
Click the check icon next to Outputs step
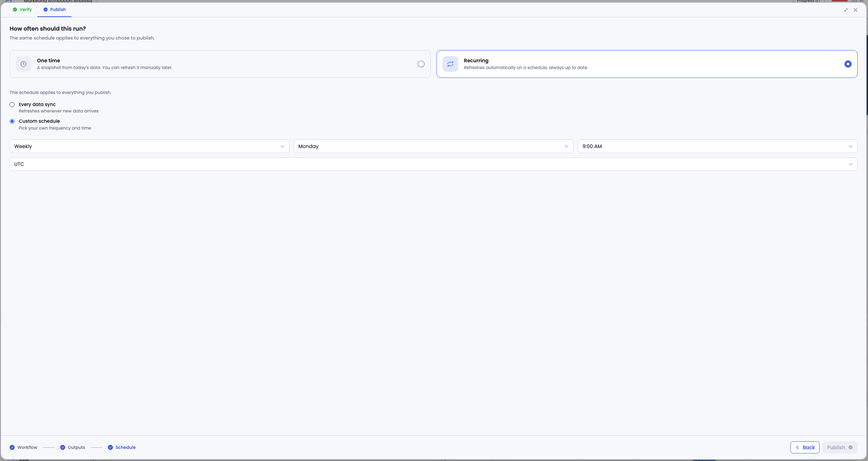(63, 447)
